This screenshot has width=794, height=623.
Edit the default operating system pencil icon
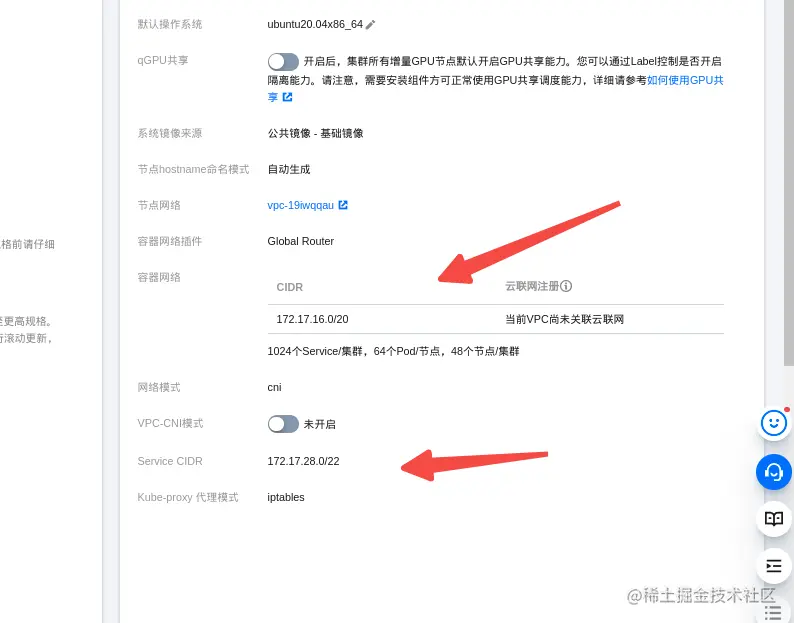coord(371,24)
